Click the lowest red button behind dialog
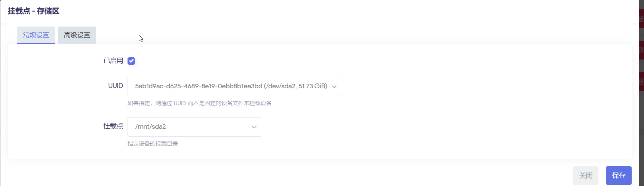This screenshot has width=644, height=186. coord(641,82)
